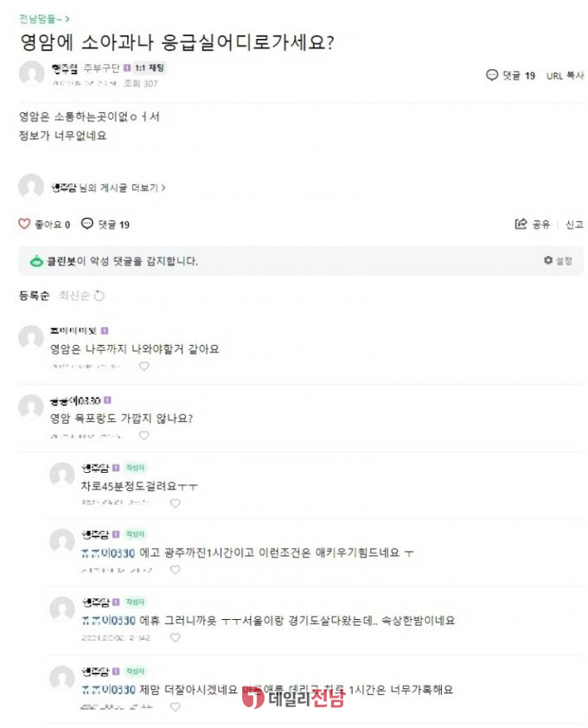Open 설정 gear for 클린봇
Image resolution: width=588 pixels, height=728 pixels.
[548, 260]
